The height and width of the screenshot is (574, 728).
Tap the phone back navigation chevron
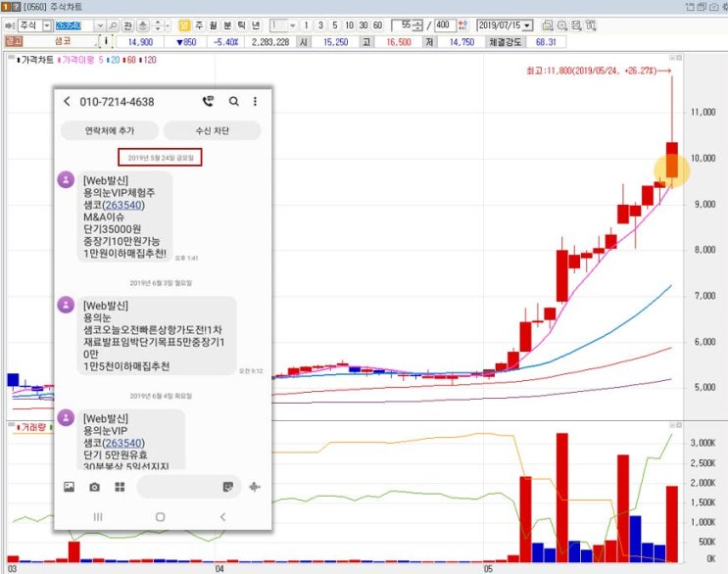(222, 517)
